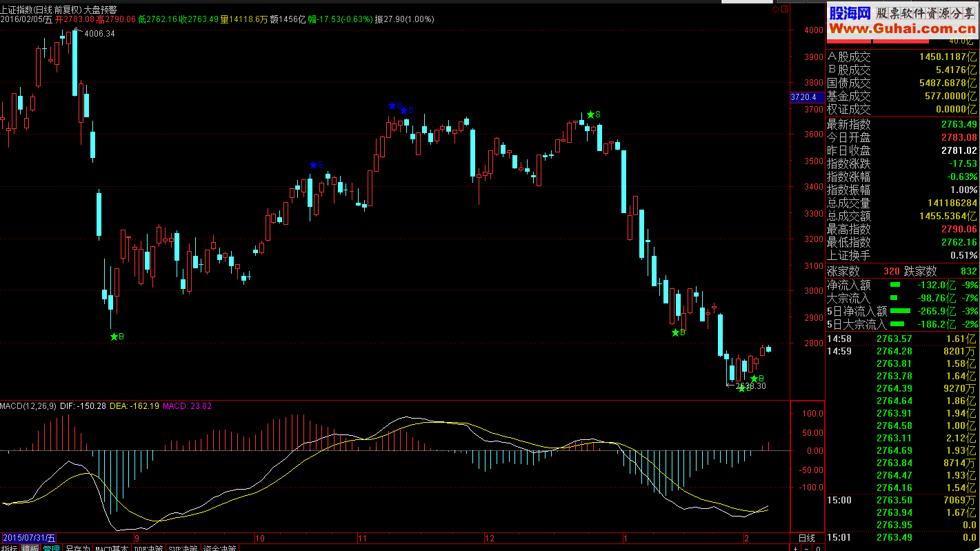This screenshot has height=551, width=980.
Task: Click the 100.0 label on MACD axis
Action: pyautogui.click(x=812, y=414)
